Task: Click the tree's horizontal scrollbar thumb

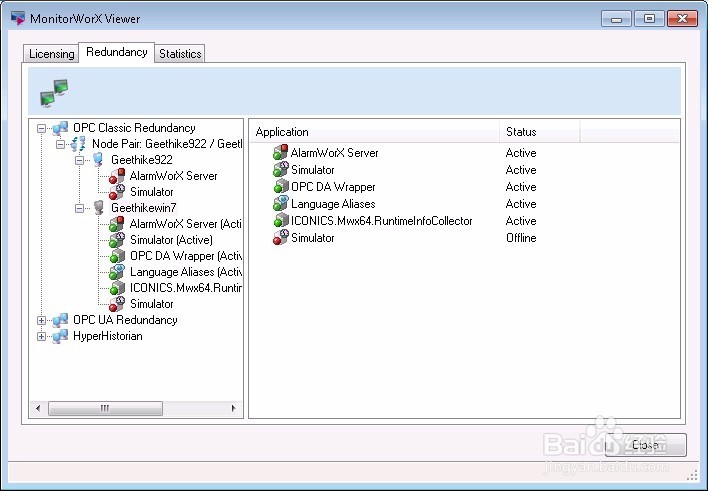Action: tap(105, 408)
